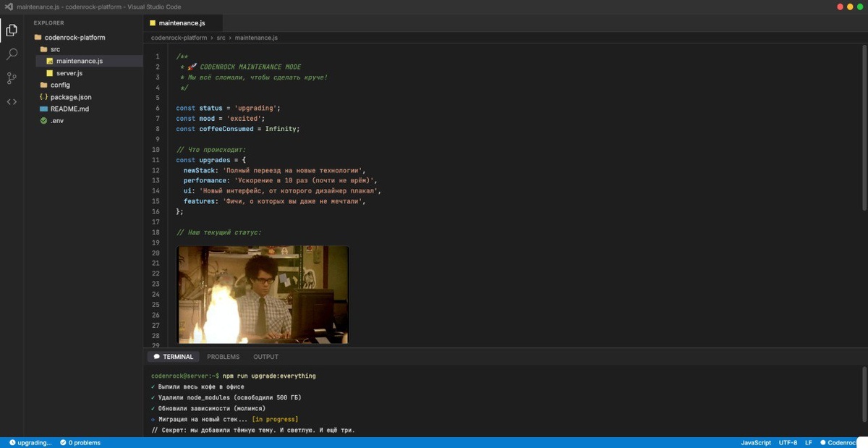
Task: Click the rocket emoji in the comment
Action: pos(192,67)
